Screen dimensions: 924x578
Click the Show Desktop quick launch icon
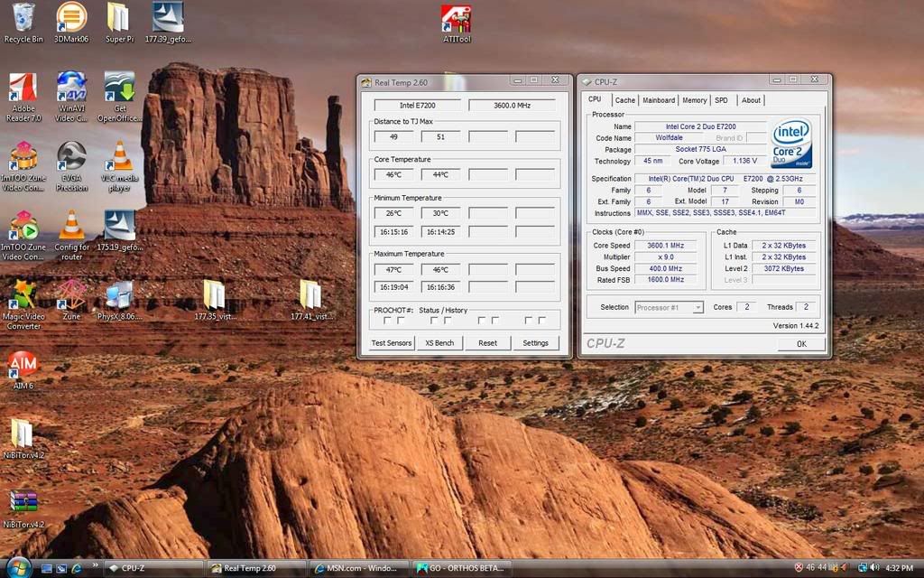click(47, 569)
